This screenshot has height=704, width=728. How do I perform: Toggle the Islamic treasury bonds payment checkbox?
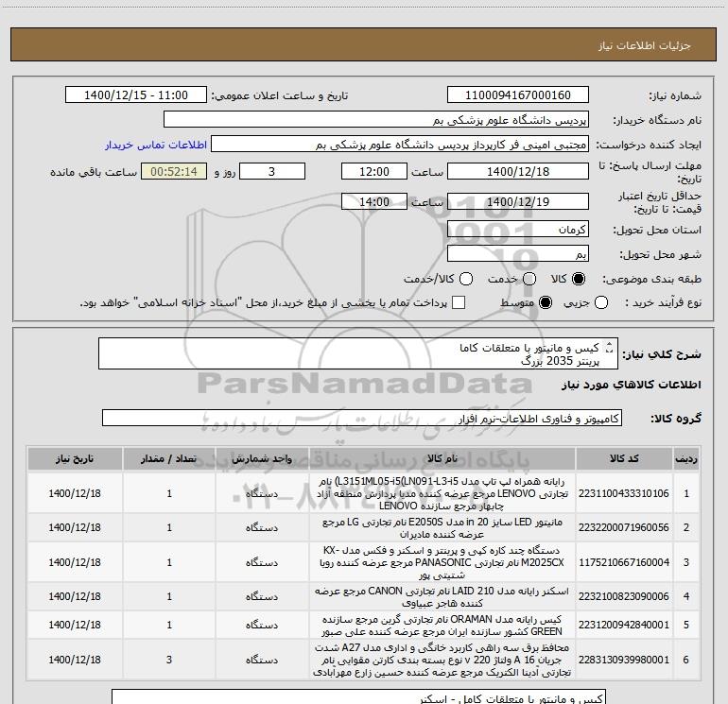click(459, 302)
